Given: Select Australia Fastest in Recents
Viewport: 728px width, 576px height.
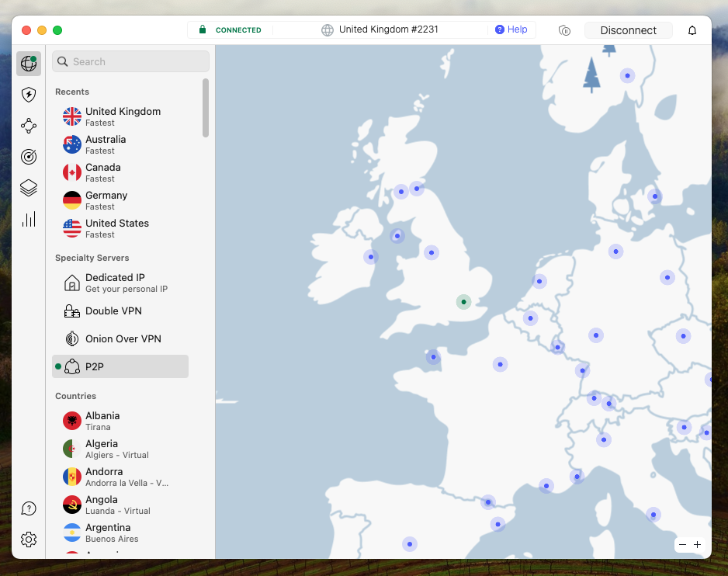Looking at the screenshot, I should tap(120, 144).
